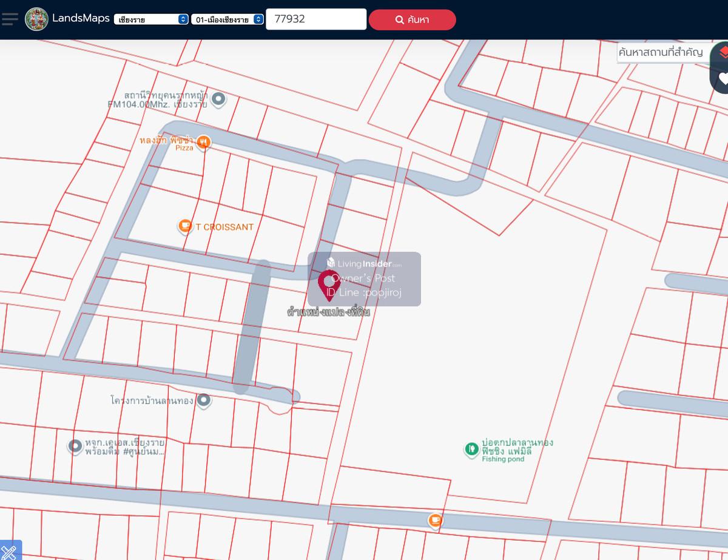Image resolution: width=728 pixels, height=560 pixels.
Task: Activate the ruler and pencil measure tool
Action: 10,550
